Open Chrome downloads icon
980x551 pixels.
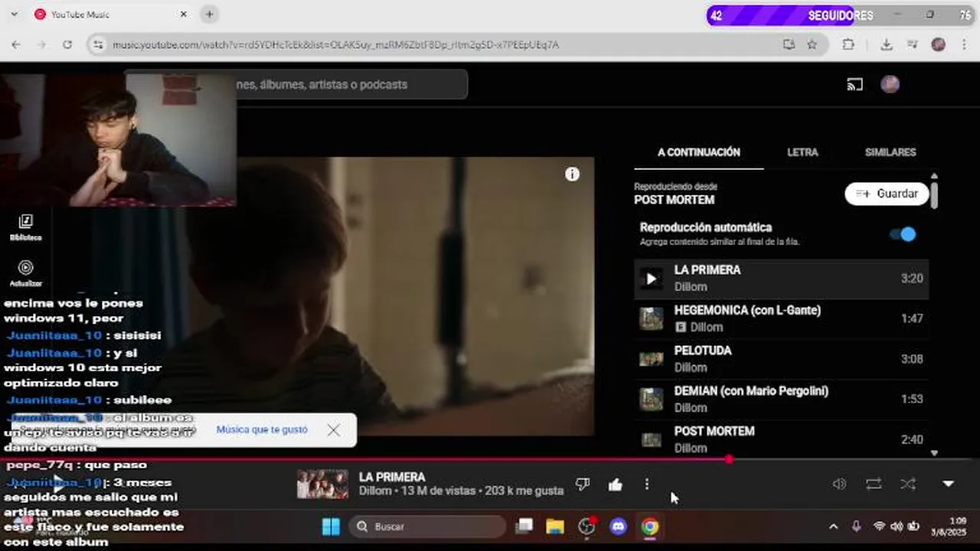click(x=887, y=45)
